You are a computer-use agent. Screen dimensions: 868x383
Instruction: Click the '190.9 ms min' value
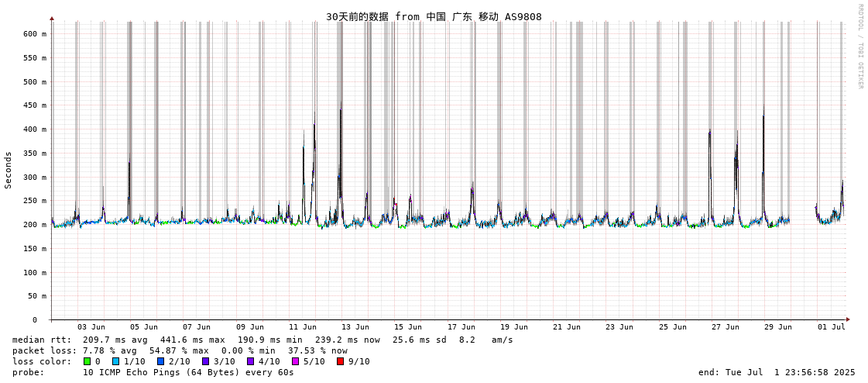(270, 340)
